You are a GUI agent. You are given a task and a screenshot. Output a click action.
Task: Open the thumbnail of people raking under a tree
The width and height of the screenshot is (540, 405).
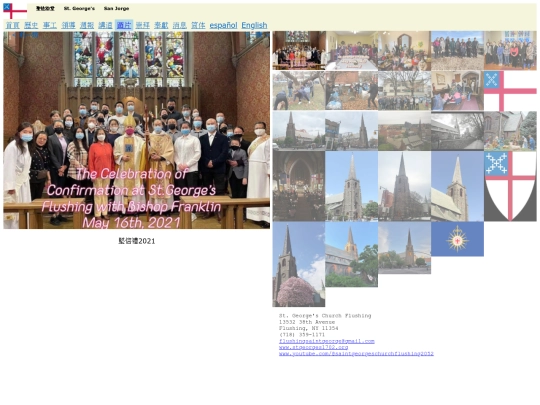(299, 91)
